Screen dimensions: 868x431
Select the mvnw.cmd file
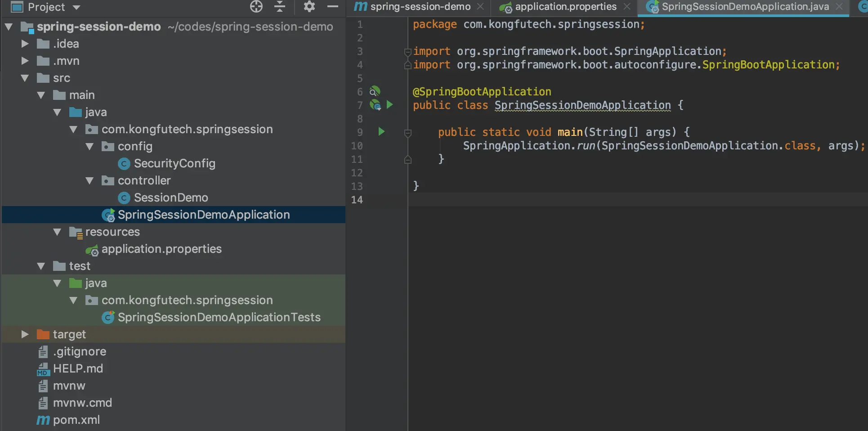pos(82,403)
